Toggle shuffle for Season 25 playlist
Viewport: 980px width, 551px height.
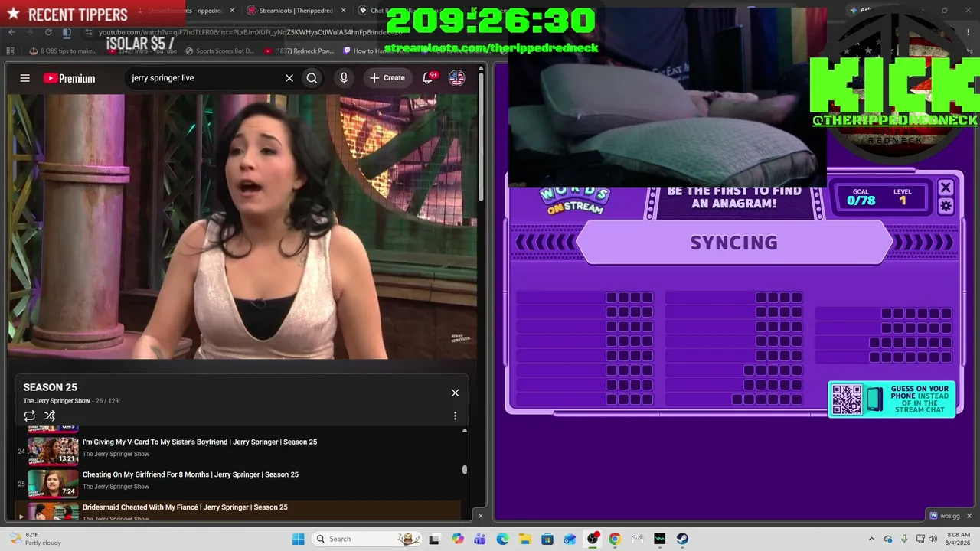tap(50, 416)
